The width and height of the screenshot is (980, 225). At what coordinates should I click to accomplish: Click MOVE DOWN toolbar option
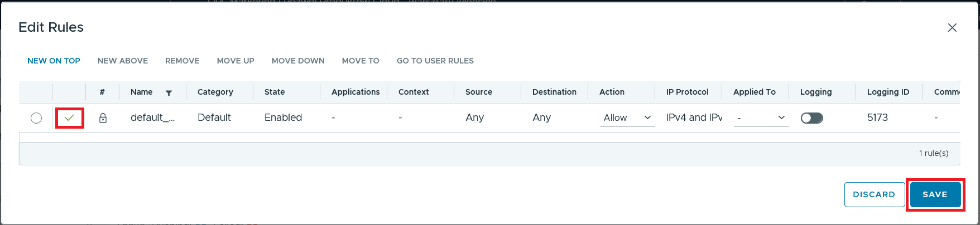pos(298,61)
